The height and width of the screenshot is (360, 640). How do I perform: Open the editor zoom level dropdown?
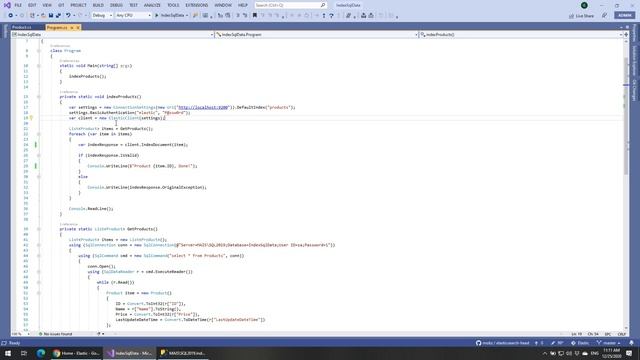click(20, 334)
